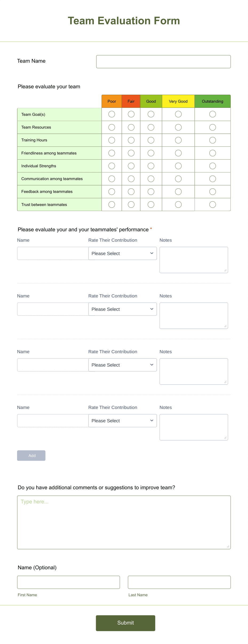Click the Last Name field
This screenshot has height=644, width=248.
point(179,582)
